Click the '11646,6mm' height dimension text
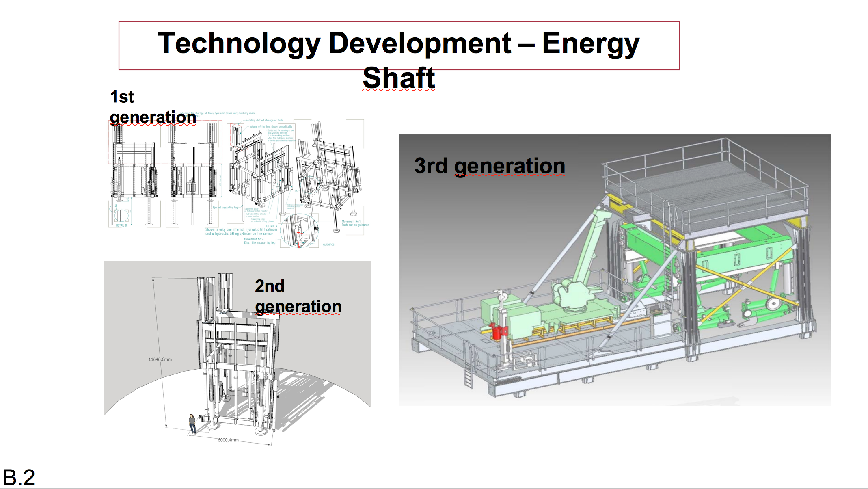Viewport: 868px width, 489px height. tap(160, 359)
